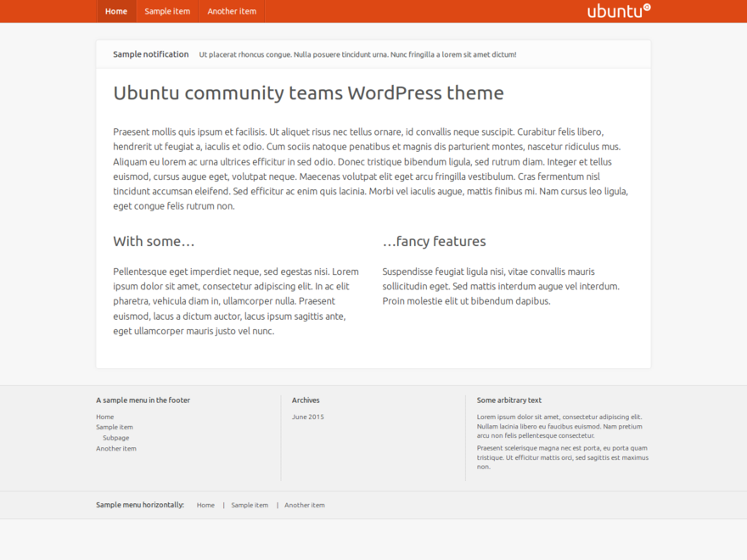This screenshot has height=560, width=747.
Task: Click Home in the horizontal sample menu
Action: point(205,505)
